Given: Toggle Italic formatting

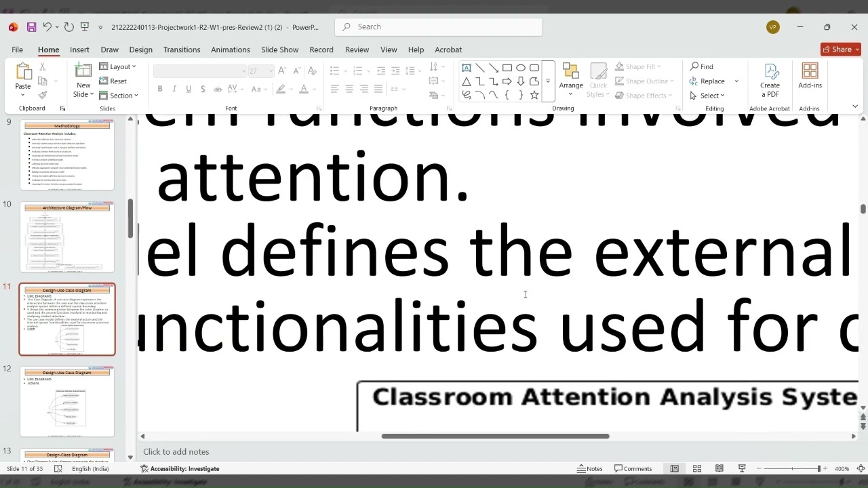Looking at the screenshot, I should click(174, 89).
